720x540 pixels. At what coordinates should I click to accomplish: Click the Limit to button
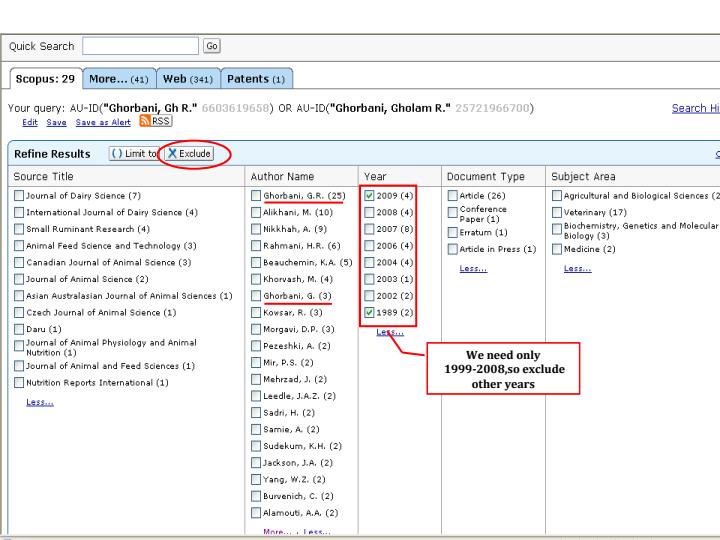[135, 154]
